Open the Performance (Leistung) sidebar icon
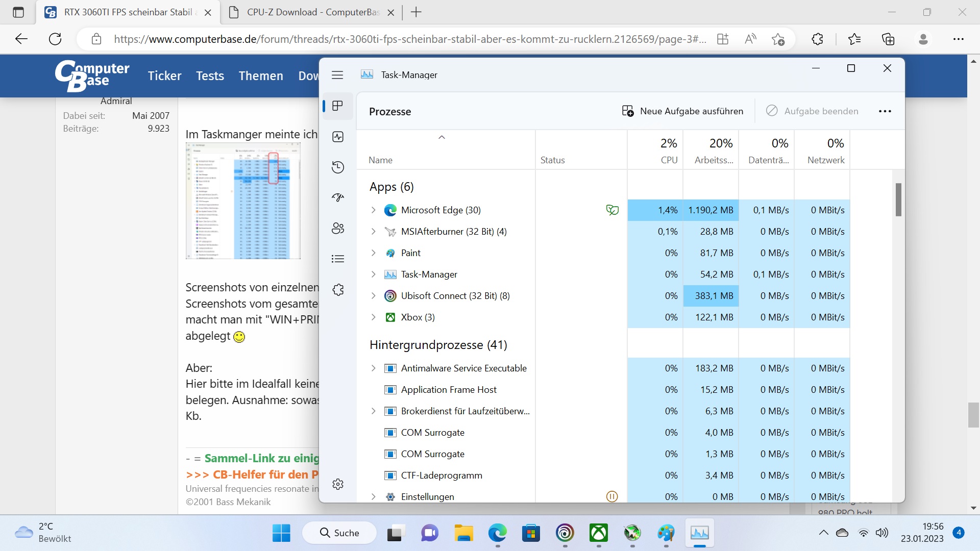The width and height of the screenshot is (980, 551). tap(338, 137)
